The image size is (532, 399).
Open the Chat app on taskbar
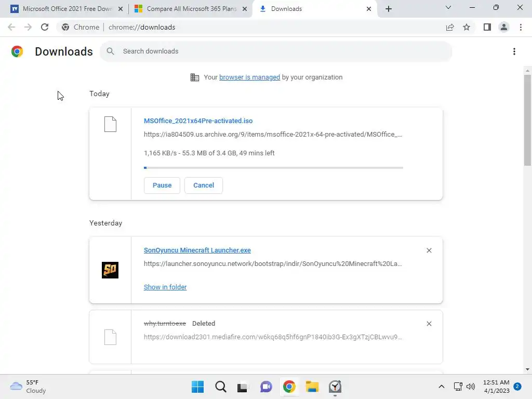[x=266, y=387]
